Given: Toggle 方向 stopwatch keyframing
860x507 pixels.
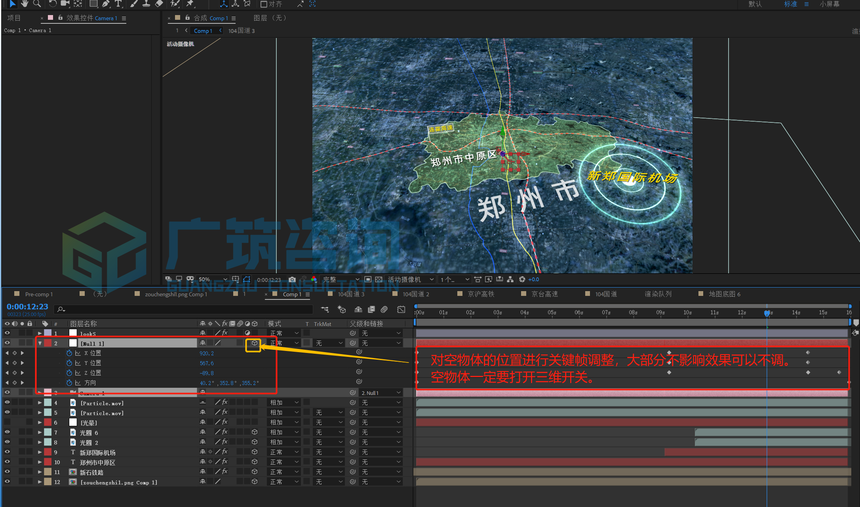Looking at the screenshot, I should coord(69,383).
